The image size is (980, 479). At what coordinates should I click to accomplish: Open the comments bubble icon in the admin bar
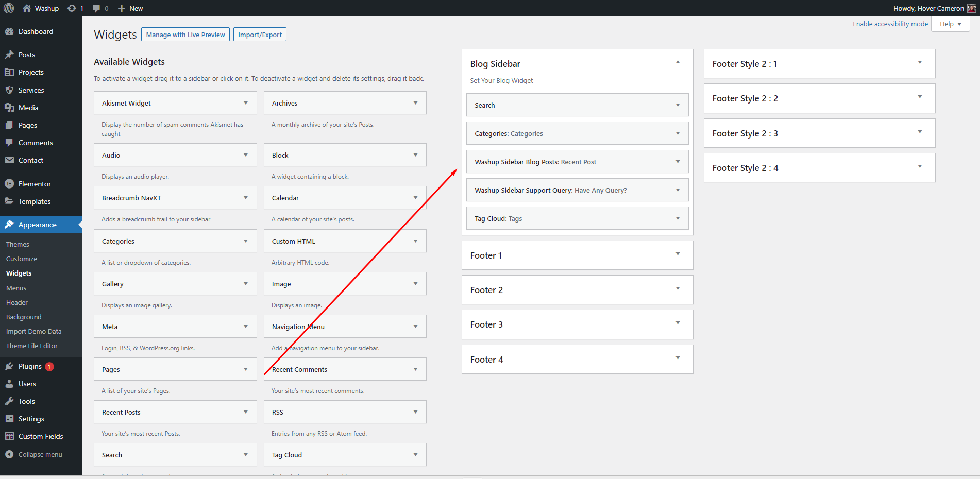click(x=96, y=8)
